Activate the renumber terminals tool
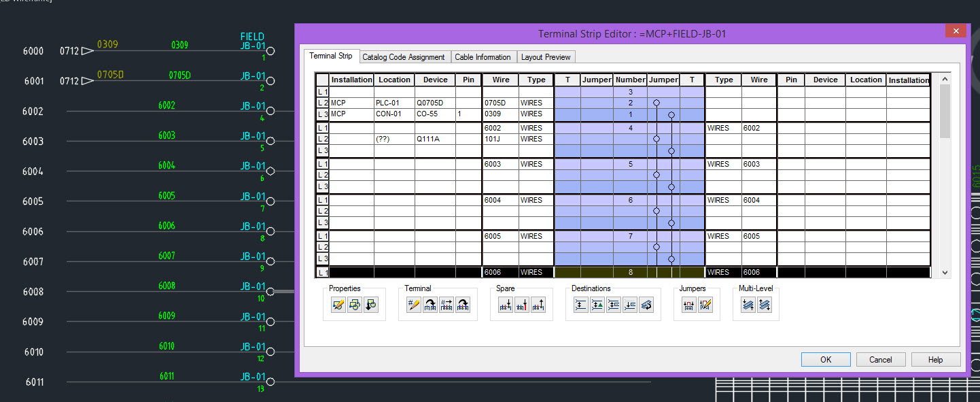This screenshot has width=980, height=402. tap(446, 305)
